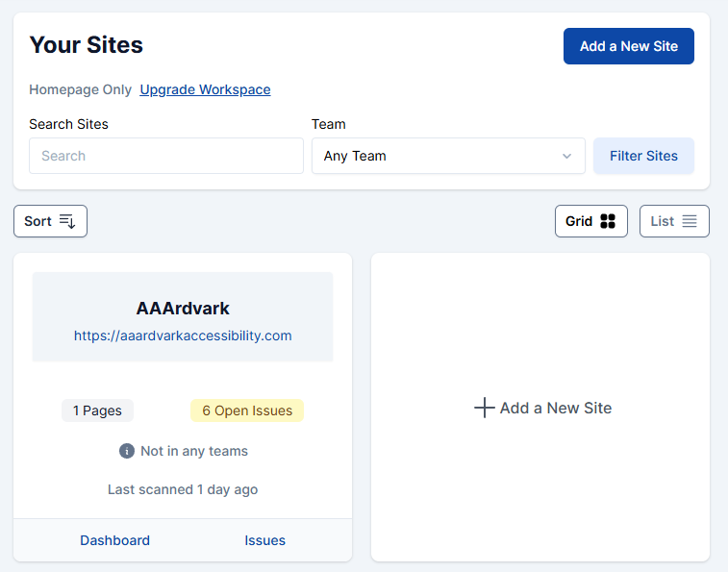Click the yellow 6 Open Issues badge
The image size is (728, 572).
pos(247,410)
